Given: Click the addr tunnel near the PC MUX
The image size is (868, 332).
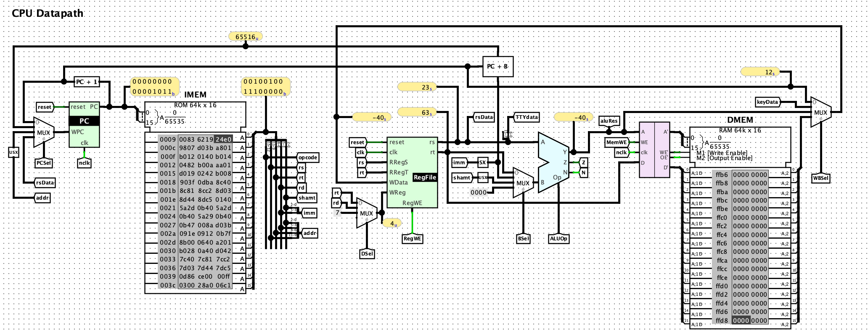Looking at the screenshot, I should (x=42, y=198).
